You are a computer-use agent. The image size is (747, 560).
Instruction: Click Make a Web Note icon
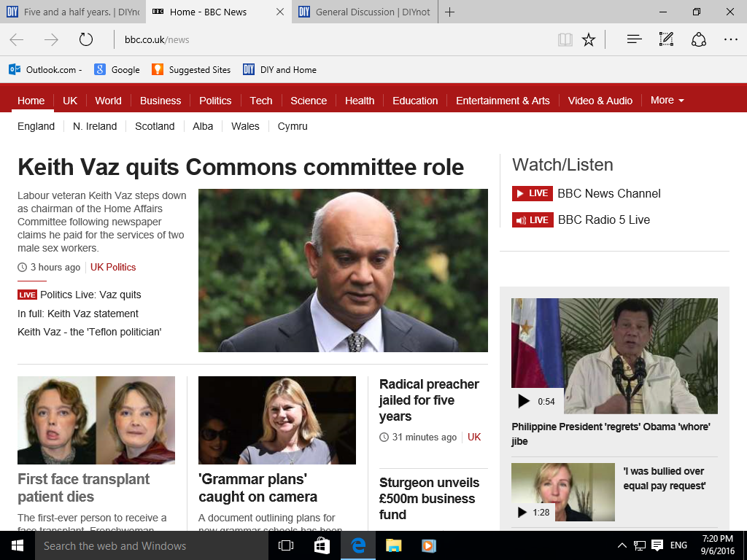(666, 39)
